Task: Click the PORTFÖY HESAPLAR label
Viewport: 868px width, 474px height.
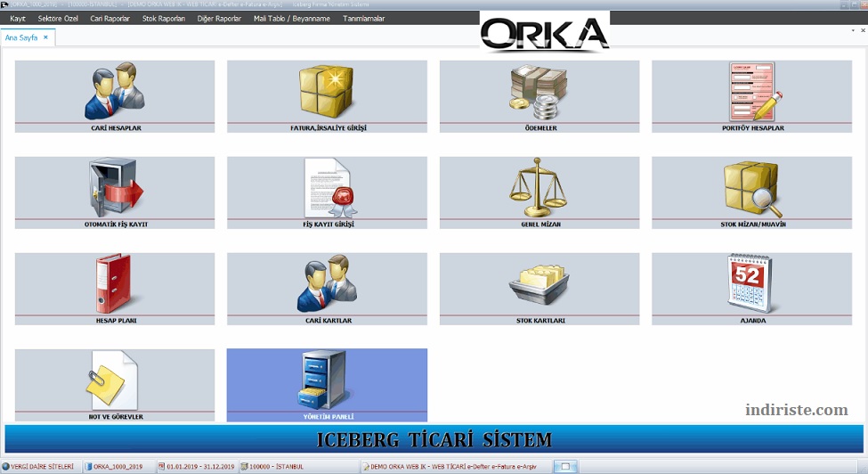Action: coord(753,128)
